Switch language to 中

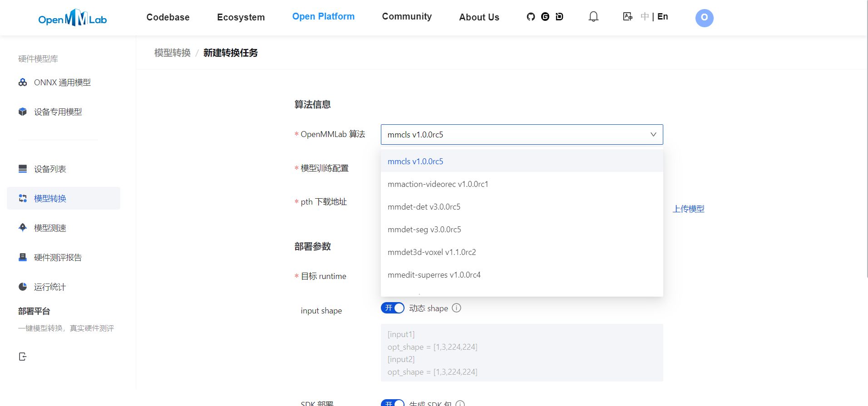pos(645,17)
